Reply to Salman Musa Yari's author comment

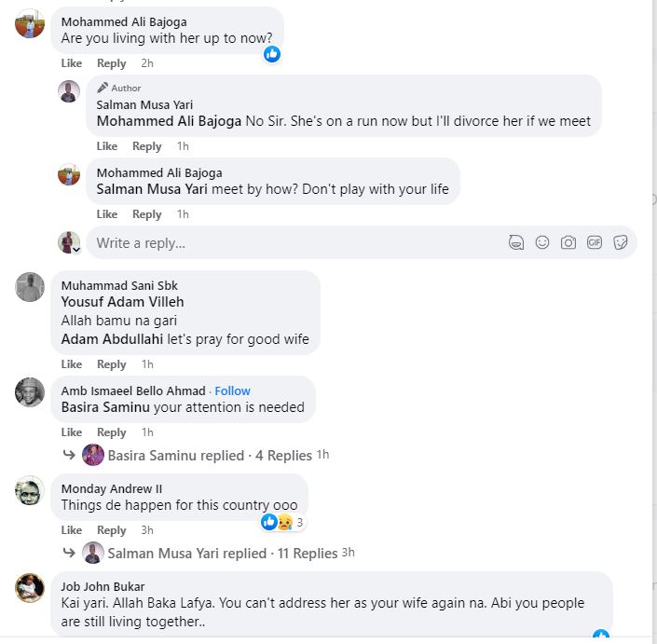pyautogui.click(x=146, y=146)
